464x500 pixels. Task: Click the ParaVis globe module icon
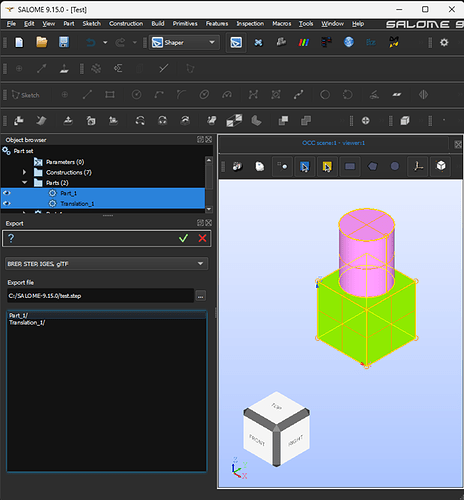pyautogui.click(x=349, y=42)
